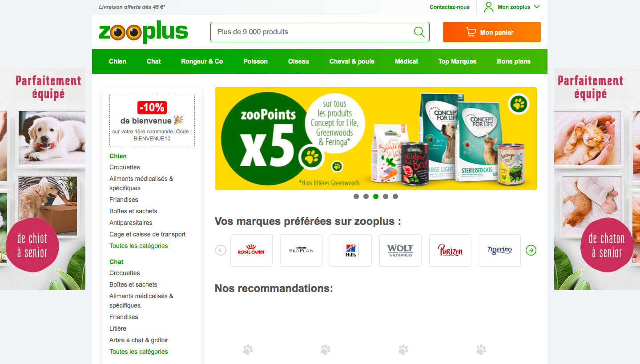Show next brands with right arrow
The width and height of the screenshot is (640, 364).
click(x=531, y=250)
